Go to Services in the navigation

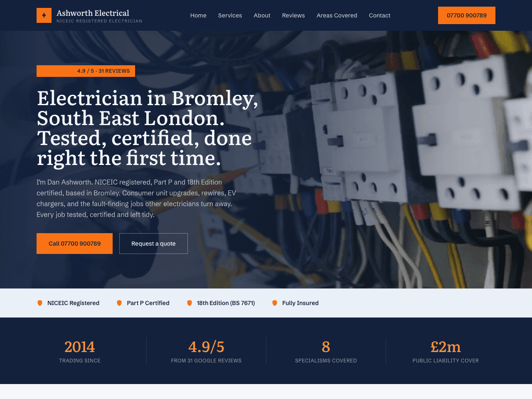230,15
